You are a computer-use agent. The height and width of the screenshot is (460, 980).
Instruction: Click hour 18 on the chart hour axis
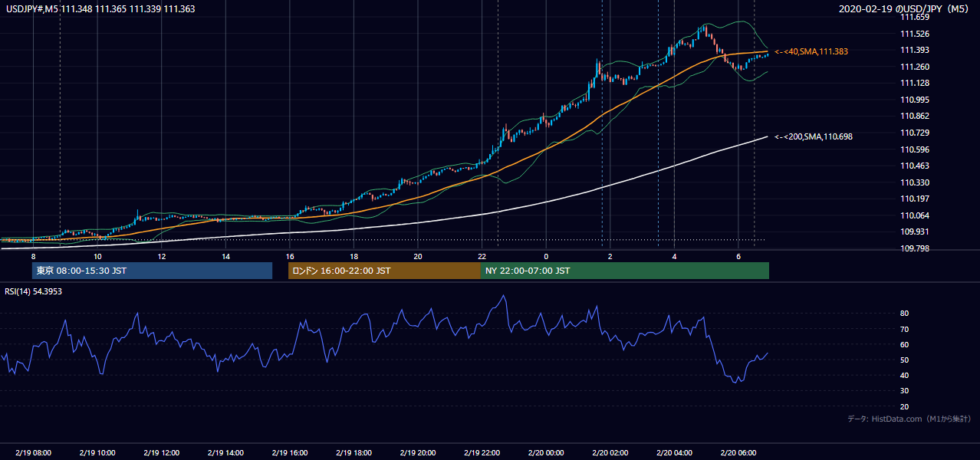point(354,256)
